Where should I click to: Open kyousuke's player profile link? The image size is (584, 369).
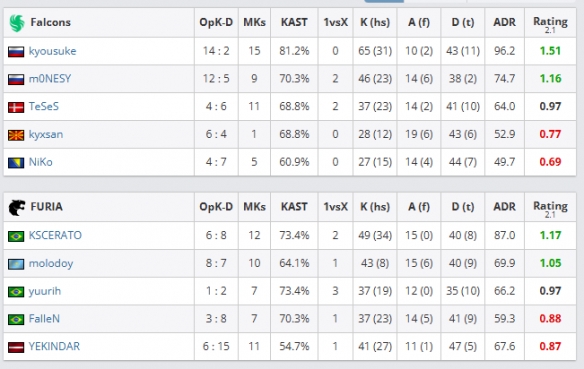click(x=53, y=51)
